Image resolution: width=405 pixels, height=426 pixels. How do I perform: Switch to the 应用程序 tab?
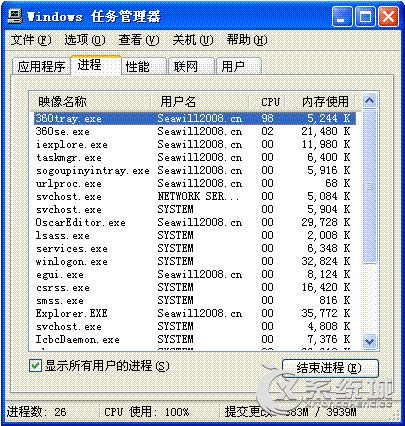[41, 66]
